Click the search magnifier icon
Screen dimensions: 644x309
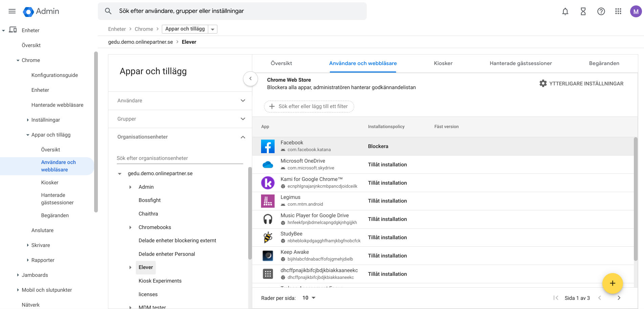coord(108,11)
